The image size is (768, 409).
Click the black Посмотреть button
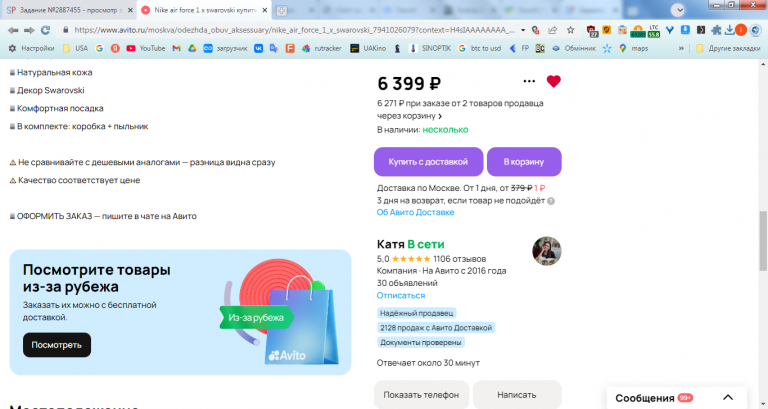(x=57, y=345)
